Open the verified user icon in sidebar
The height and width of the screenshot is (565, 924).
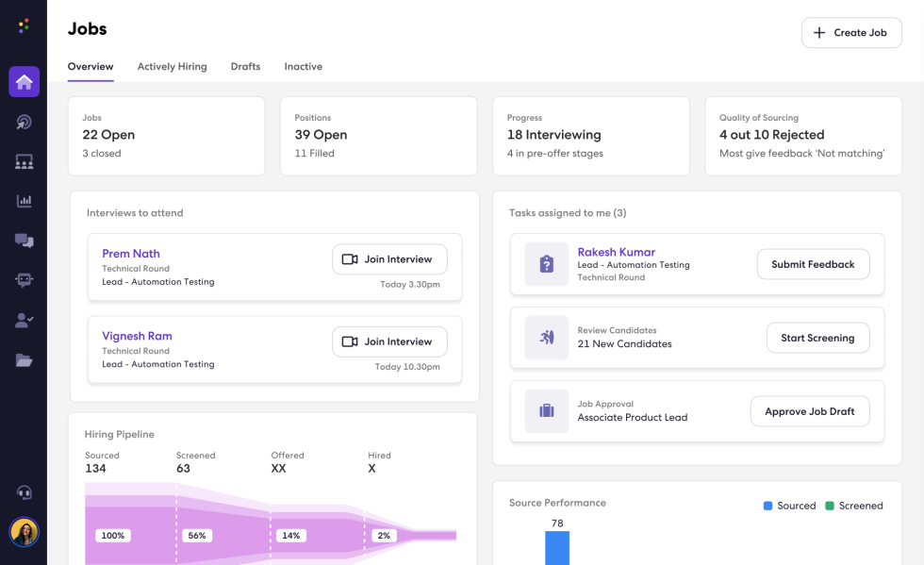click(25, 321)
